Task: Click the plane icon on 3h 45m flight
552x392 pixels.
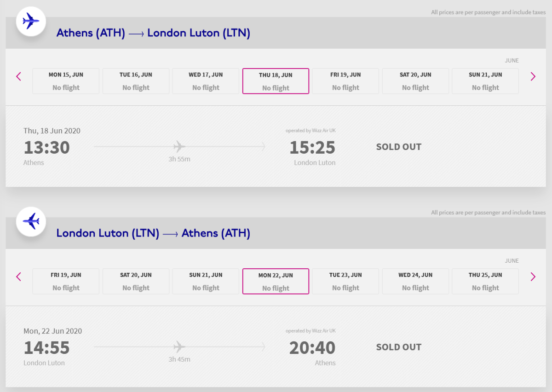Action: point(179,347)
